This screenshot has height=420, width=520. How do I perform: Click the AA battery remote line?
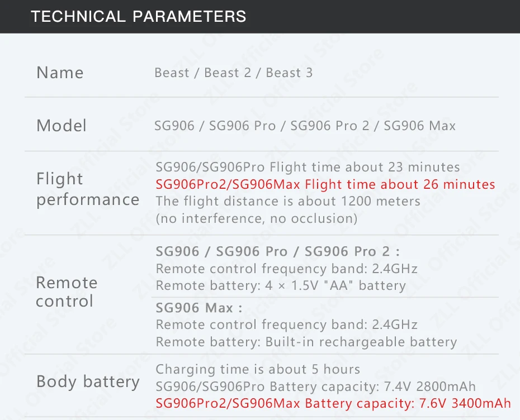pyautogui.click(x=280, y=285)
